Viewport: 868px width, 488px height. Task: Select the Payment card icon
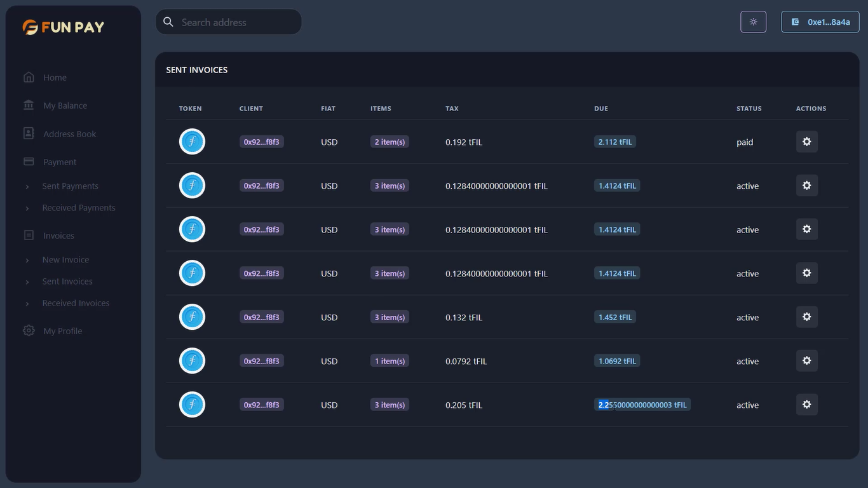coord(29,161)
